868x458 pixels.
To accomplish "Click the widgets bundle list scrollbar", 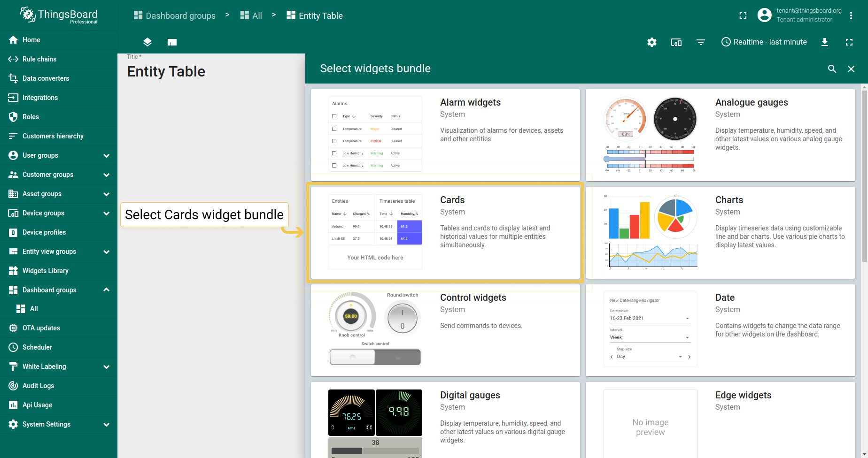I will pyautogui.click(x=864, y=176).
